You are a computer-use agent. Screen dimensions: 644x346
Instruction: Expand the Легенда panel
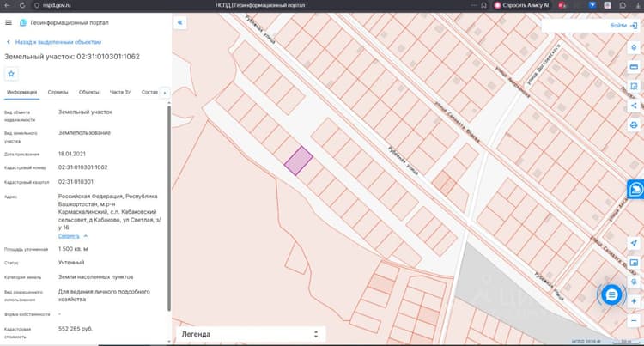[x=251, y=334]
